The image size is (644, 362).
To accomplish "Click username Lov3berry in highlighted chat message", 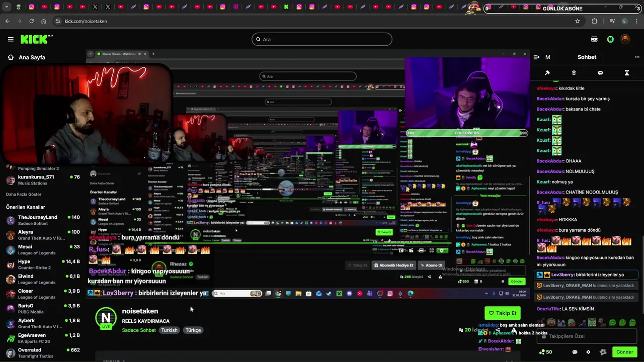I will pyautogui.click(x=562, y=275).
